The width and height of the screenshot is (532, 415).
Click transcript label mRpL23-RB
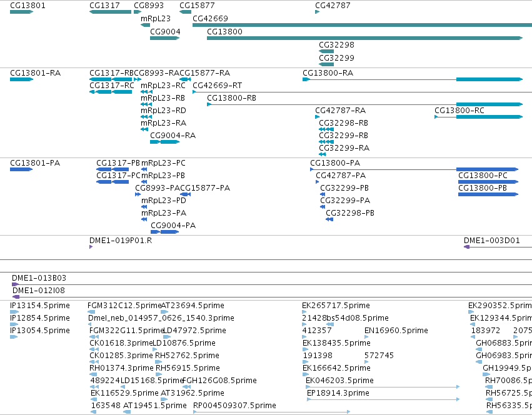pyautogui.click(x=163, y=98)
